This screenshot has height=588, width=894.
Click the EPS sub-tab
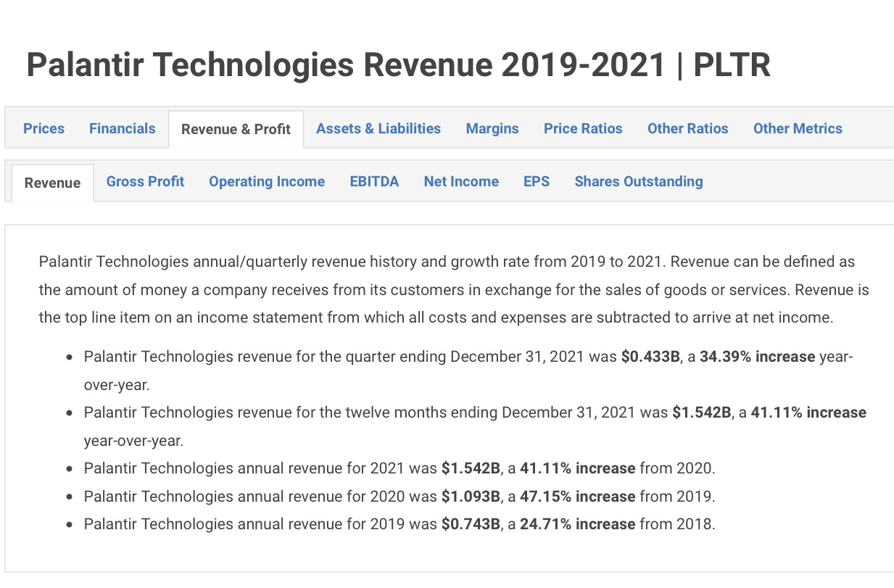[x=537, y=181]
